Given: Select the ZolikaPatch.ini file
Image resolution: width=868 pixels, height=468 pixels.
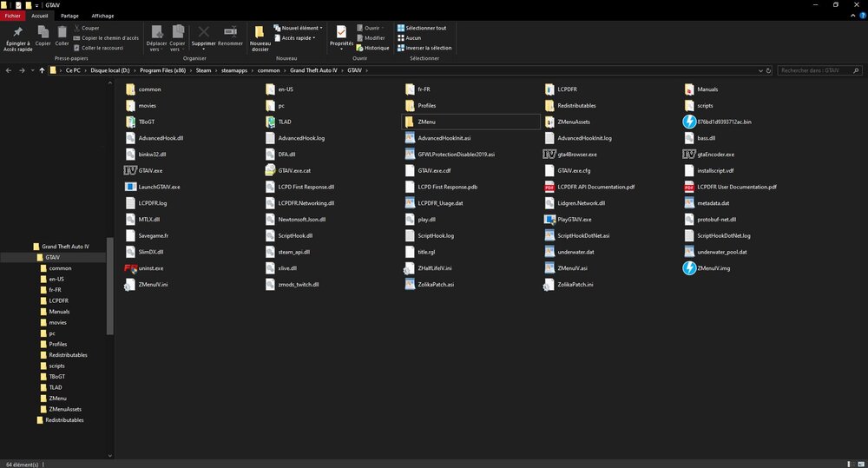Looking at the screenshot, I should pyautogui.click(x=569, y=285).
